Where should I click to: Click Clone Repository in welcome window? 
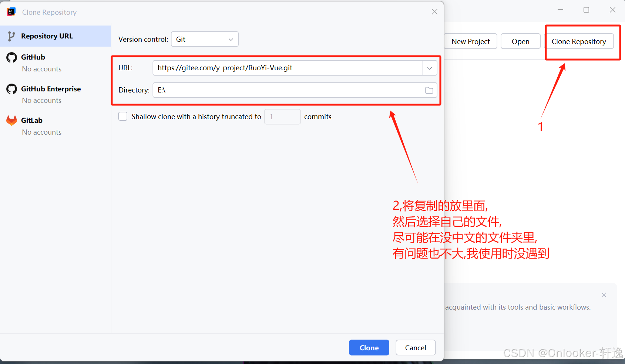click(x=579, y=41)
